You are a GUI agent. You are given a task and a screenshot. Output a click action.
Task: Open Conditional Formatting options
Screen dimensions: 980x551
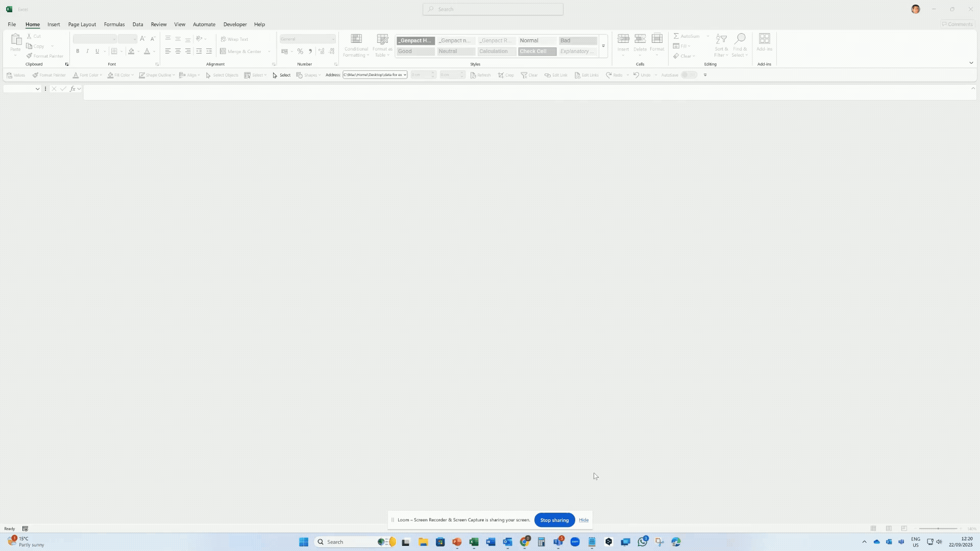coord(356,45)
